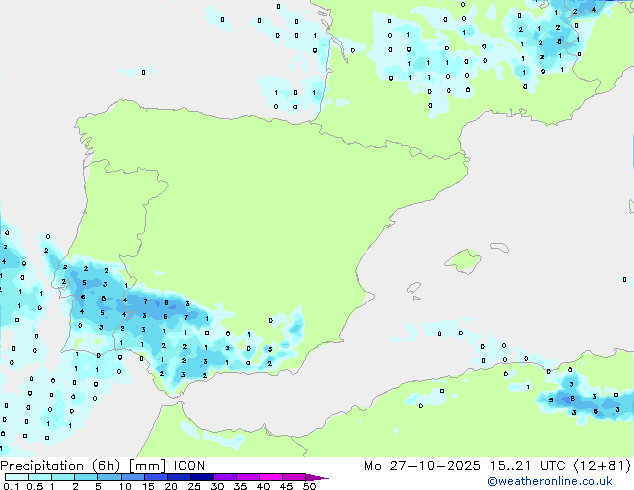Click the 0.5–1 mm legend color swatch
The height and width of the screenshot is (490, 634).
coord(40,477)
